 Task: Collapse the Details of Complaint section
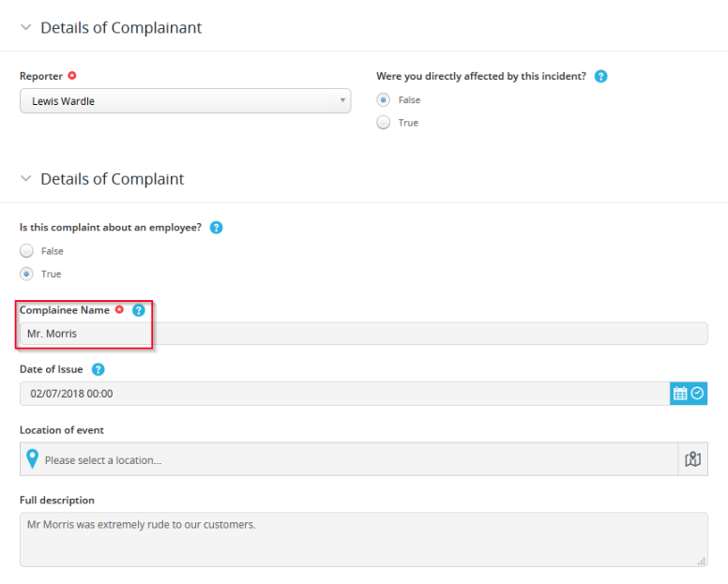[x=26, y=179]
